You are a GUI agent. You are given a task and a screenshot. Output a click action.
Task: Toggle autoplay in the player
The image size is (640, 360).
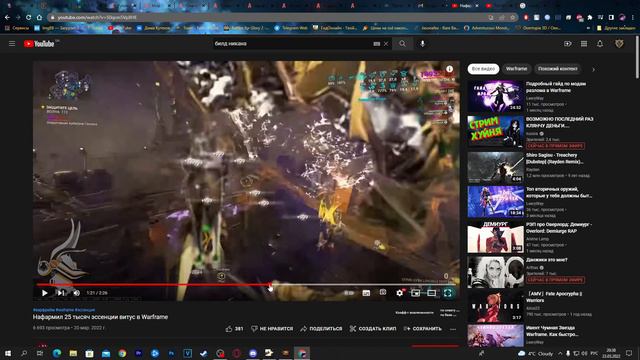coord(349,293)
